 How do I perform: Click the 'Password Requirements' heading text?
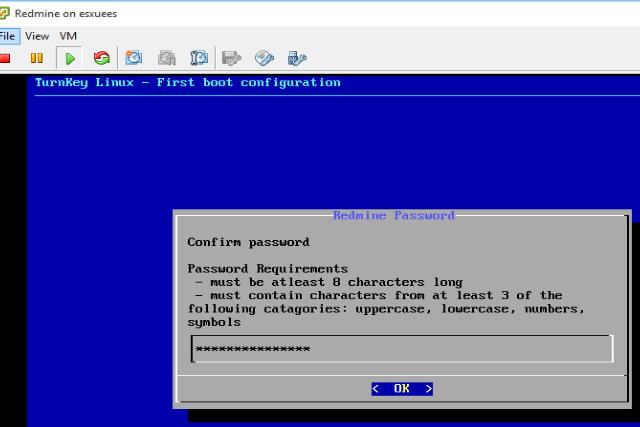pyautogui.click(x=268, y=269)
